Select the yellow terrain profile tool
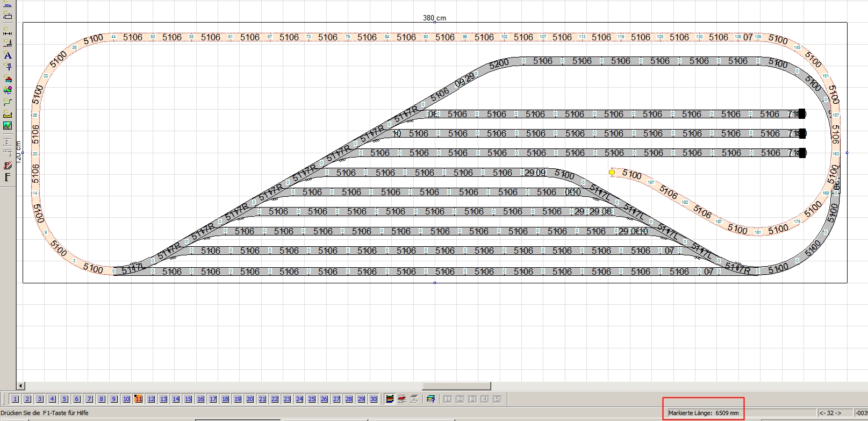868x421 pixels. [x=8, y=113]
